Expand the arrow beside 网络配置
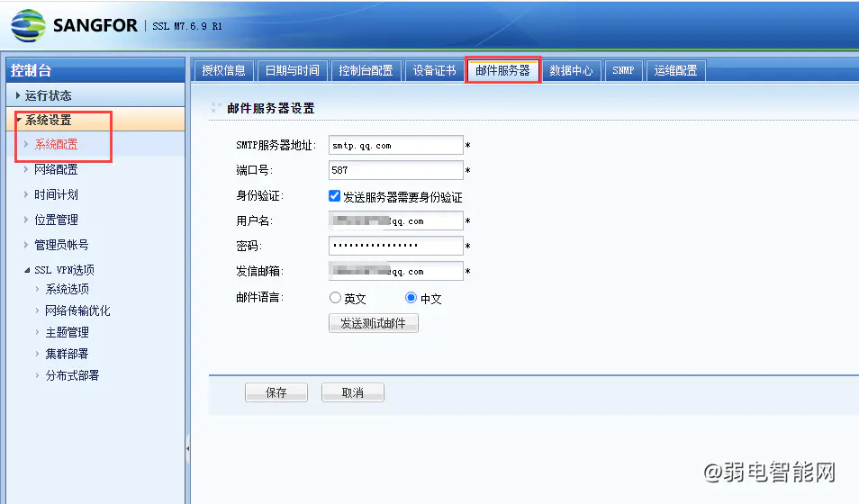The image size is (859, 504). [26, 169]
